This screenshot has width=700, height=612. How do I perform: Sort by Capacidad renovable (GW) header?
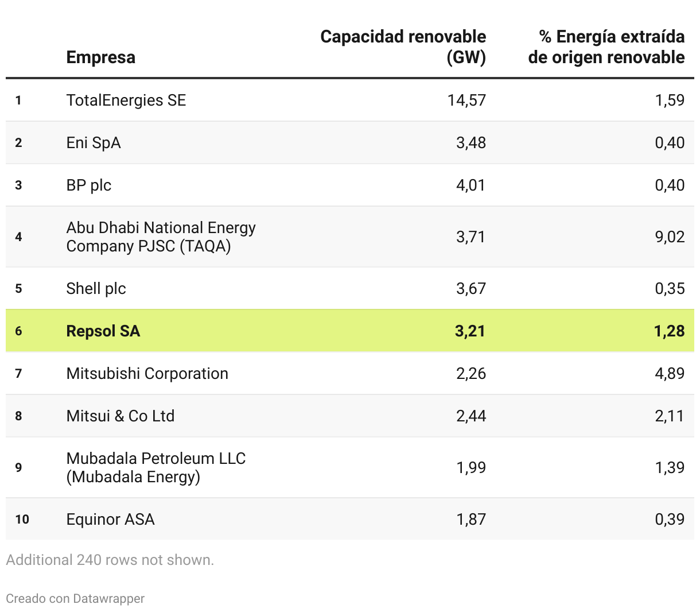tap(403, 47)
